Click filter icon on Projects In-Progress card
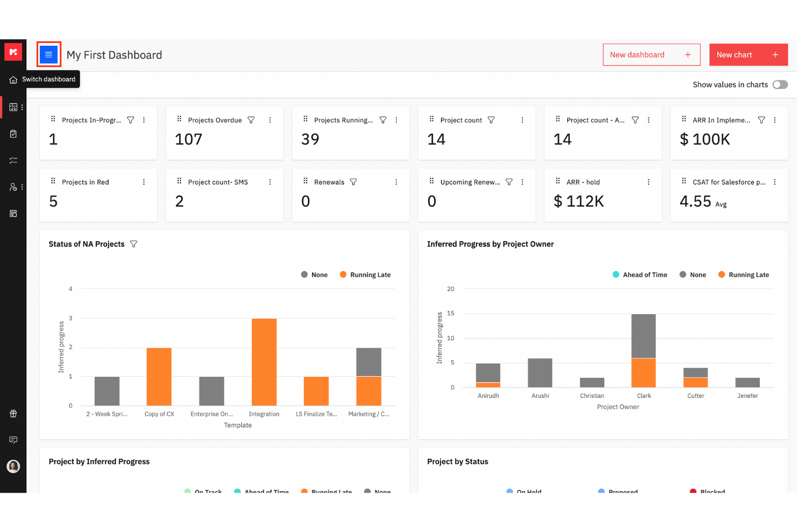 click(130, 120)
